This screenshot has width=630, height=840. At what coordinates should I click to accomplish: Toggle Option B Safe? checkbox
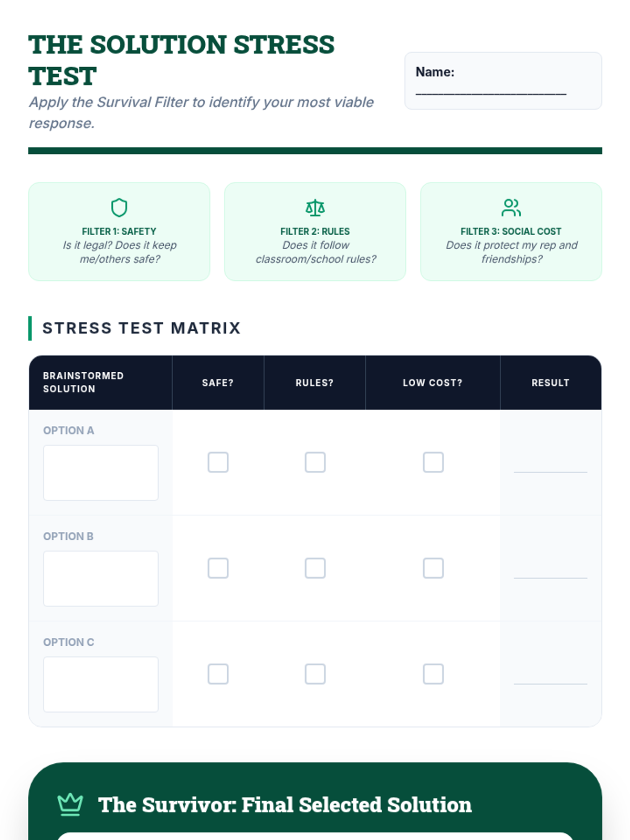click(x=218, y=568)
